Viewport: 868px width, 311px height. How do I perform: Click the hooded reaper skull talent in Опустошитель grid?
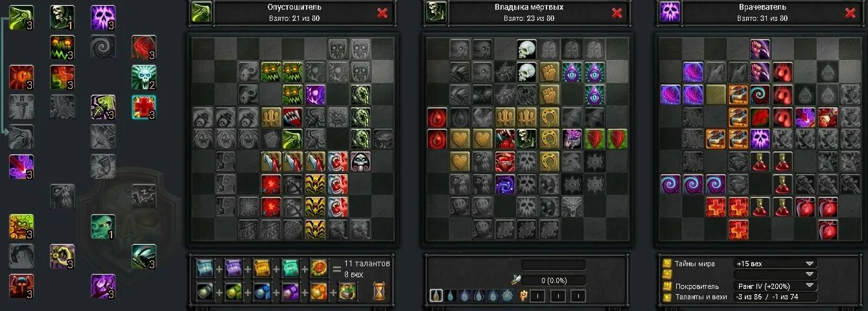click(x=360, y=162)
